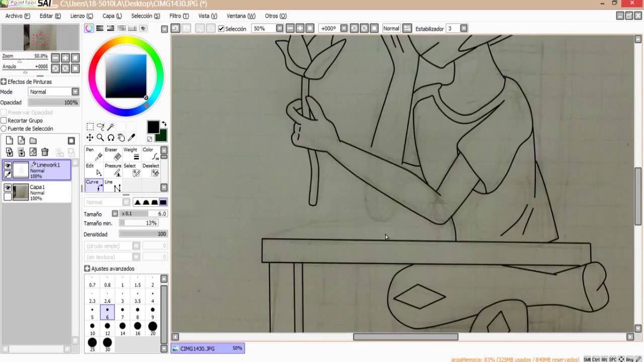Zoom out with navigator minus button
The height and width of the screenshot is (362, 644).
pos(55,58)
